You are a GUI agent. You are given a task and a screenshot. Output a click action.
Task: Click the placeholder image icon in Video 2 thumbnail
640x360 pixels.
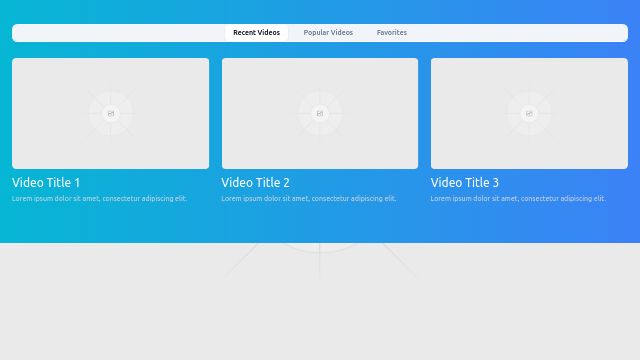(x=320, y=113)
